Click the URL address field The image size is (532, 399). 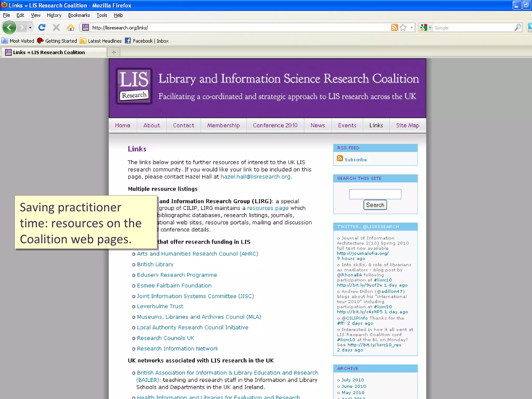coord(240,28)
